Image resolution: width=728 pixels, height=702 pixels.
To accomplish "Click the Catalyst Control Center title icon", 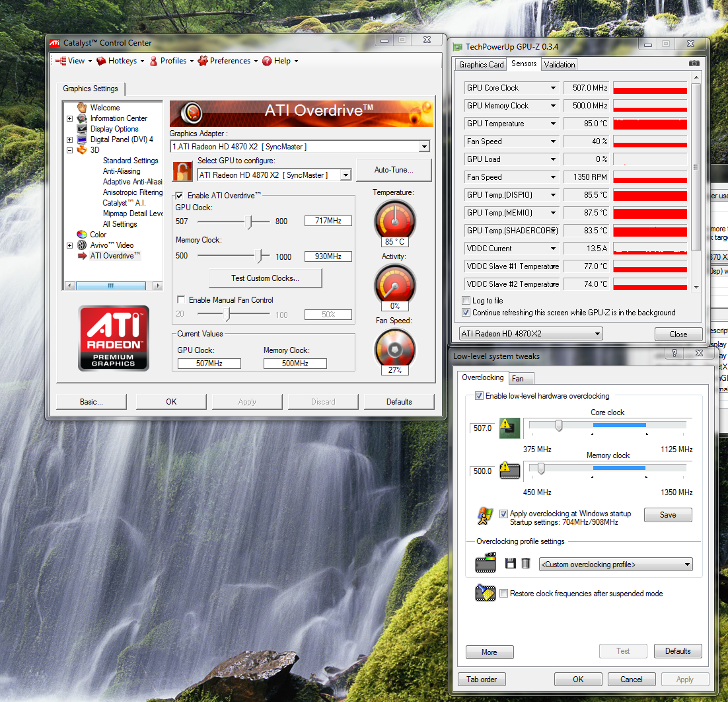I will click(55, 43).
